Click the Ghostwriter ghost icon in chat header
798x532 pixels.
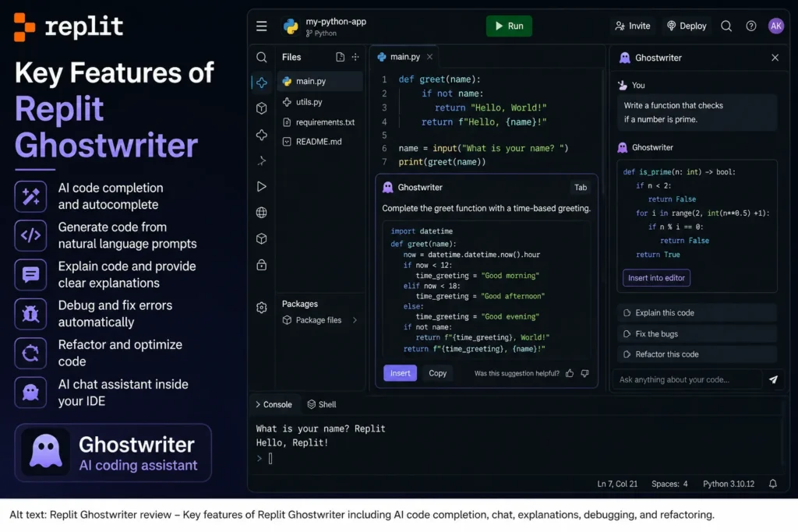[x=624, y=58]
